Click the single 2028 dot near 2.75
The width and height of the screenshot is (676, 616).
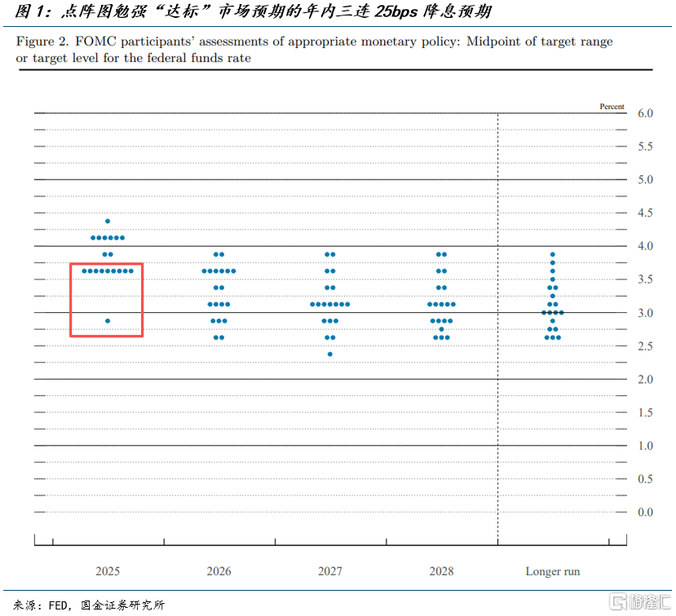[x=441, y=329]
